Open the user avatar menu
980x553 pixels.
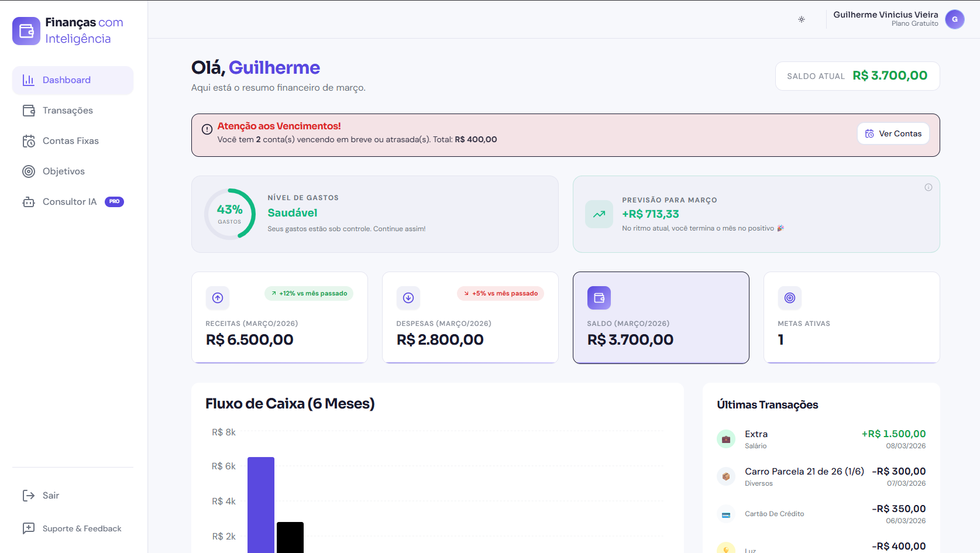click(x=955, y=19)
